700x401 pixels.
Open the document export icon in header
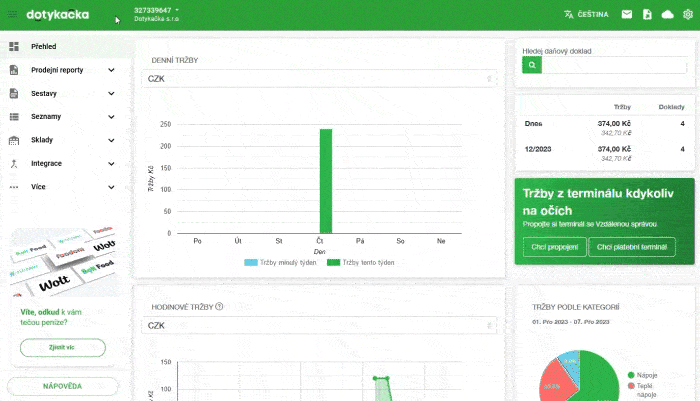tap(647, 15)
